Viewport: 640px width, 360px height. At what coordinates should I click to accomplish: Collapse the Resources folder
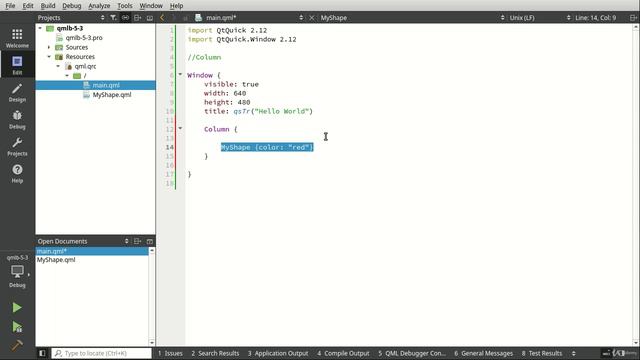pyautogui.click(x=49, y=57)
